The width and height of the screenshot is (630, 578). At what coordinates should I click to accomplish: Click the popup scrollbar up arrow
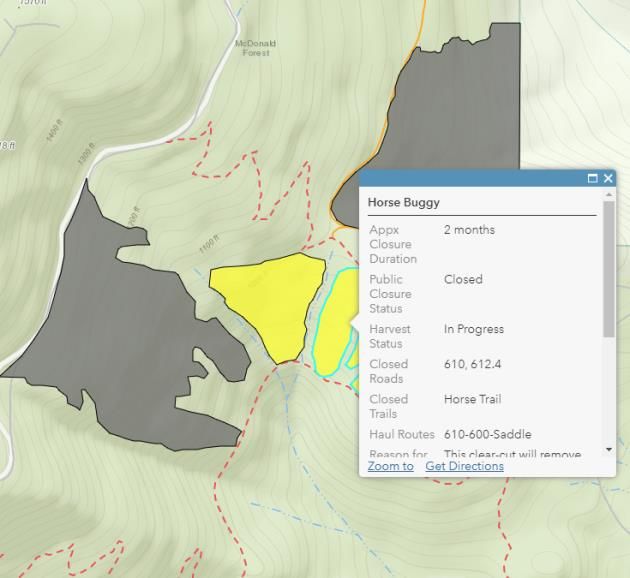point(609,194)
